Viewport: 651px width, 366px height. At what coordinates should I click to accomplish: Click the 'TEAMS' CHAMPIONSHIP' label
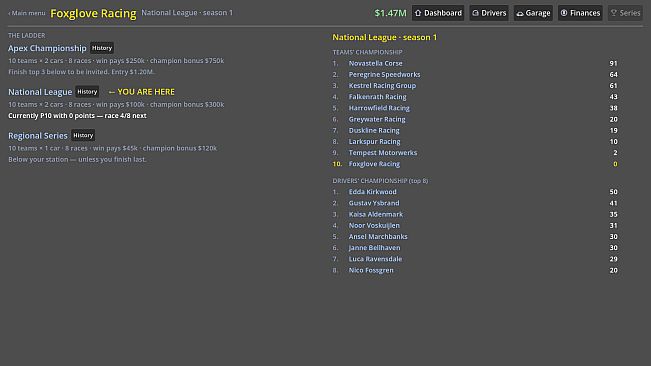[367, 52]
